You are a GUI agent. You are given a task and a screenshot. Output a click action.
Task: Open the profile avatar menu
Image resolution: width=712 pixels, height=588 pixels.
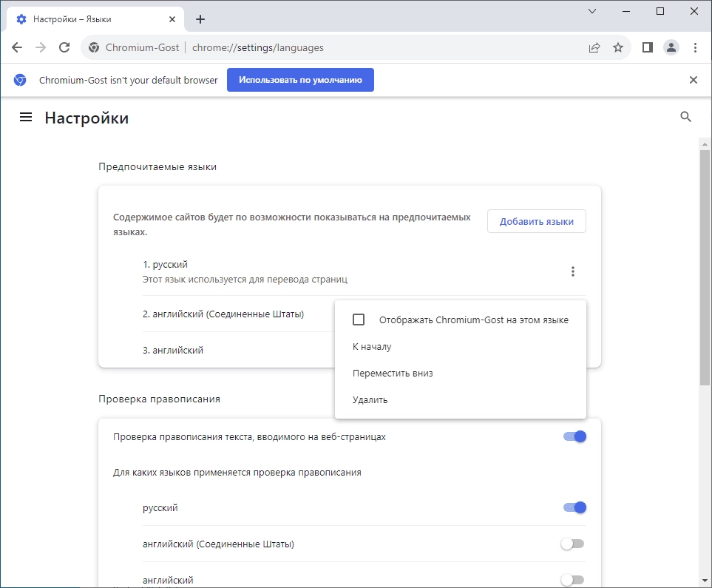tap(671, 47)
